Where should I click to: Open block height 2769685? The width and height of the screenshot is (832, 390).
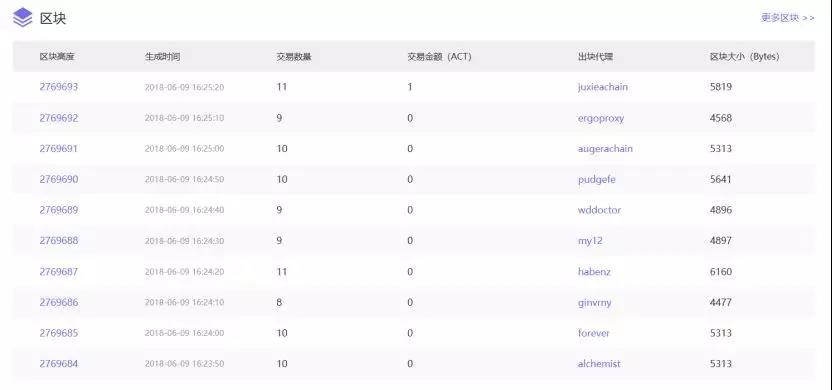[58, 333]
